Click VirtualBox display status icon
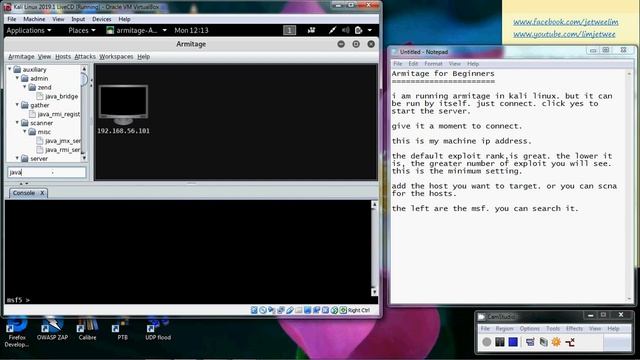 [x=308, y=310]
